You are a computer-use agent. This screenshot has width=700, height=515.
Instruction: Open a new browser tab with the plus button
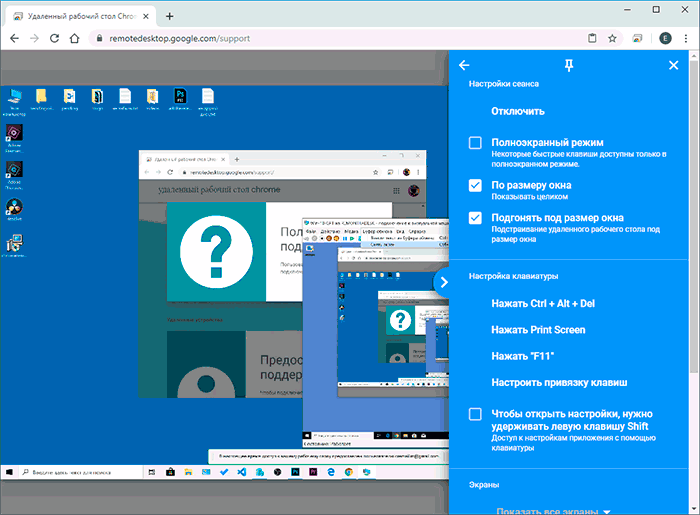pos(169,17)
